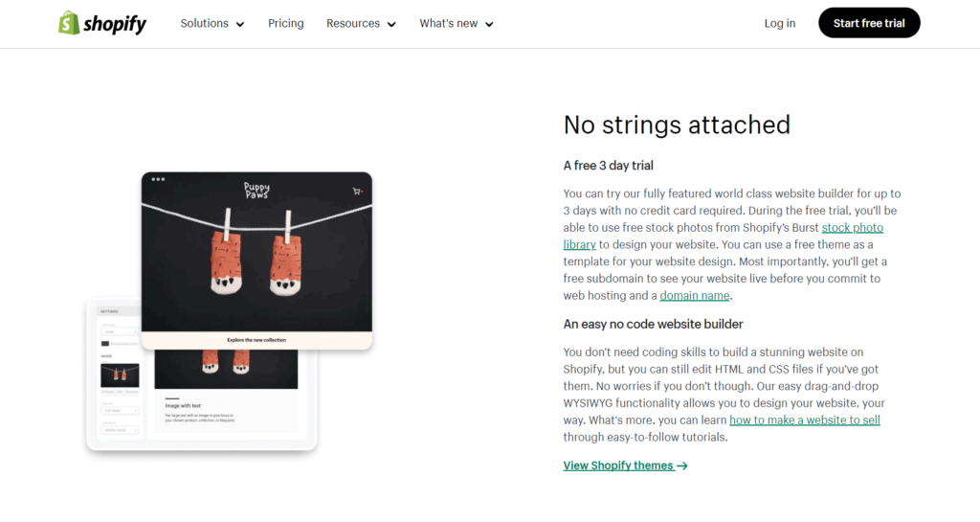
Task: Click the Puppy Paws logo text
Action: [256, 190]
